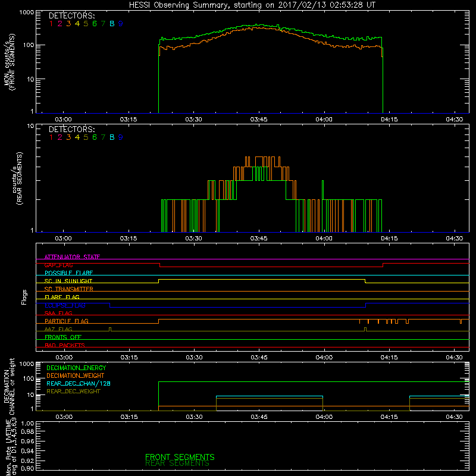Viewport: 476px width, 476px height.
Task: Click the vertical Flags axis title
Action: click(x=24, y=297)
